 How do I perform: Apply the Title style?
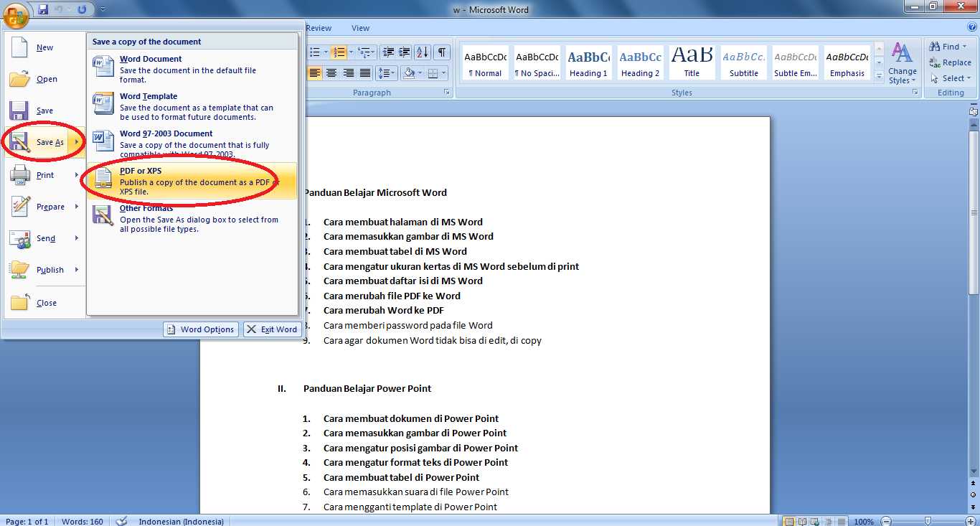[692, 62]
